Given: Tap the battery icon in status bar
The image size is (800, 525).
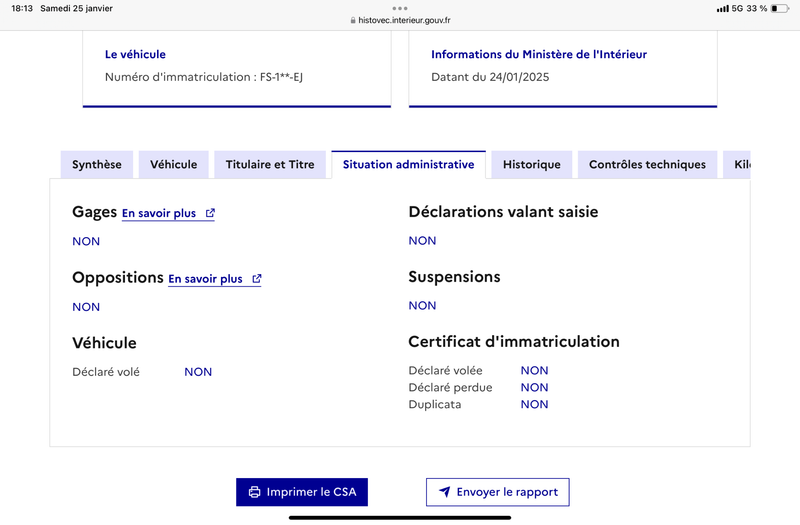Looking at the screenshot, I should click(x=780, y=8).
